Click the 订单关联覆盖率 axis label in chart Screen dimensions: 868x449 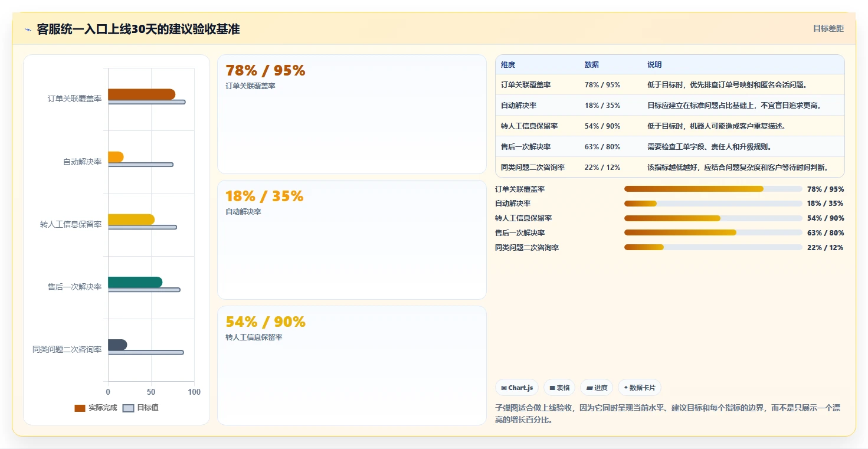(74, 99)
